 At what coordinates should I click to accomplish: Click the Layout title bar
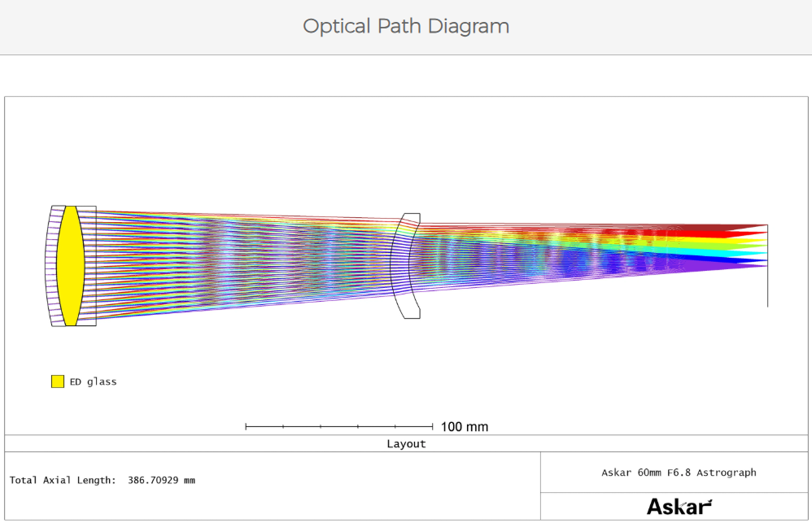406,443
